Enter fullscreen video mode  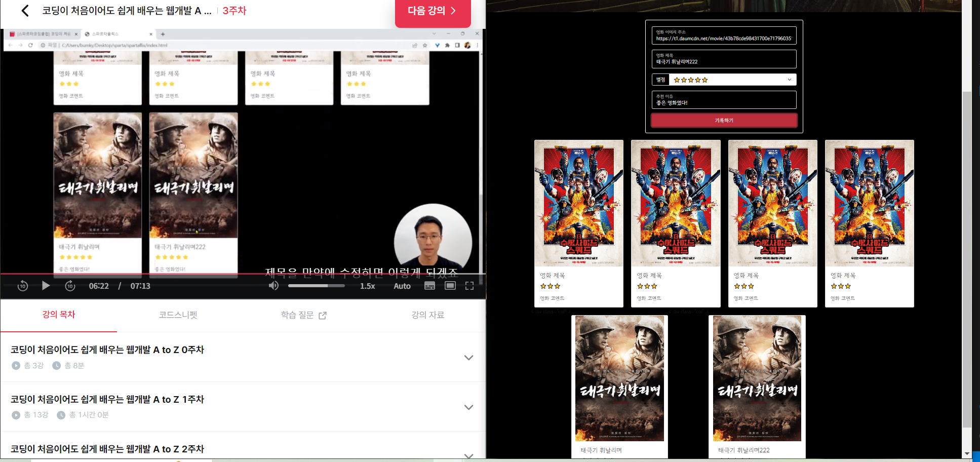tap(469, 286)
